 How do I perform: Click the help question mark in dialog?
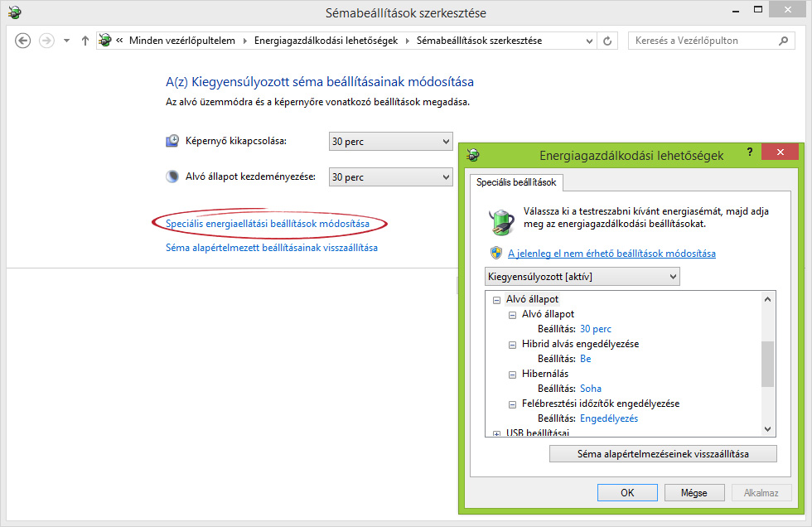pyautogui.click(x=749, y=152)
